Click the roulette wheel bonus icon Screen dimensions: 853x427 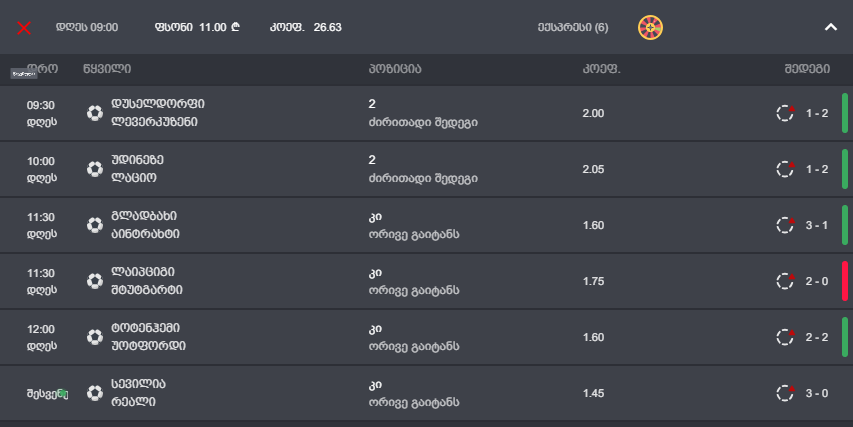click(650, 27)
